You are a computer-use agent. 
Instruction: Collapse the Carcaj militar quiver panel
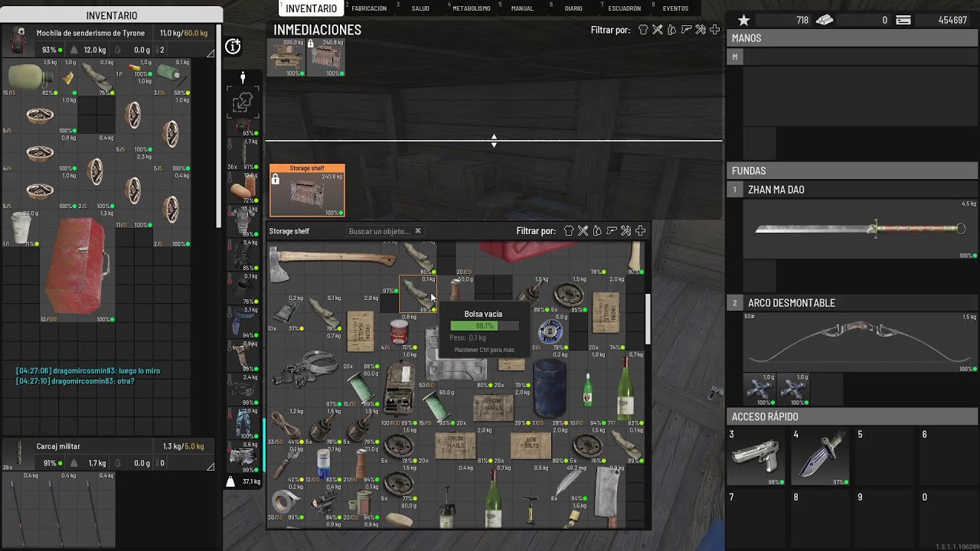click(211, 466)
